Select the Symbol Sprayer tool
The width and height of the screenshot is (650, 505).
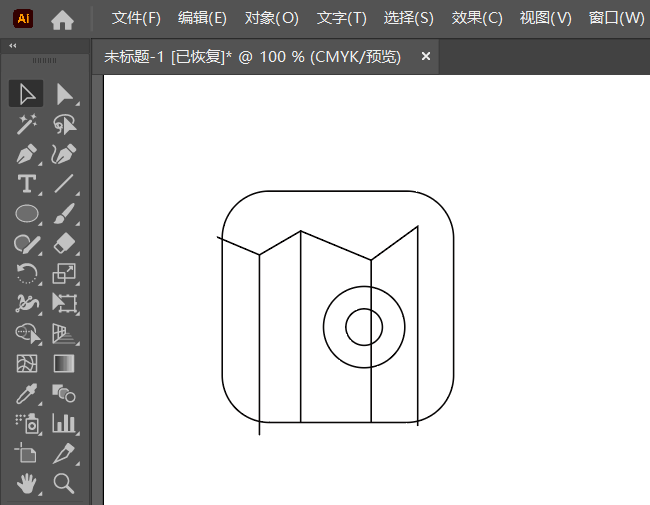click(27, 423)
